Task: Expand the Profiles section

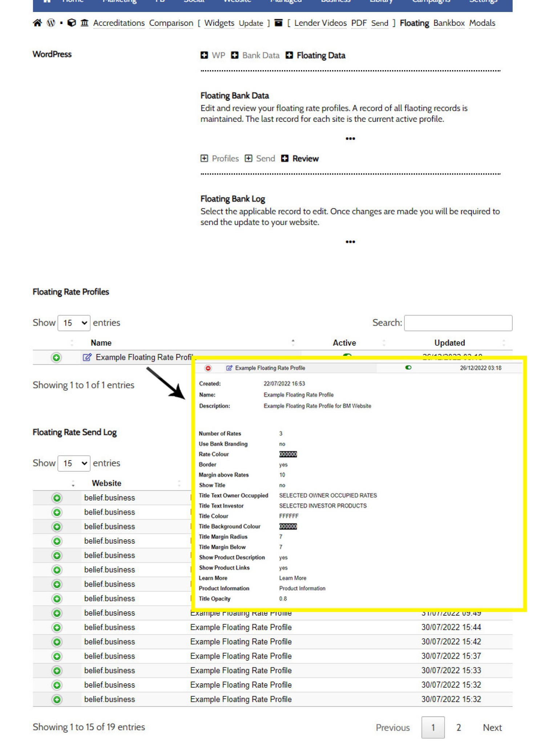Action: (219, 158)
